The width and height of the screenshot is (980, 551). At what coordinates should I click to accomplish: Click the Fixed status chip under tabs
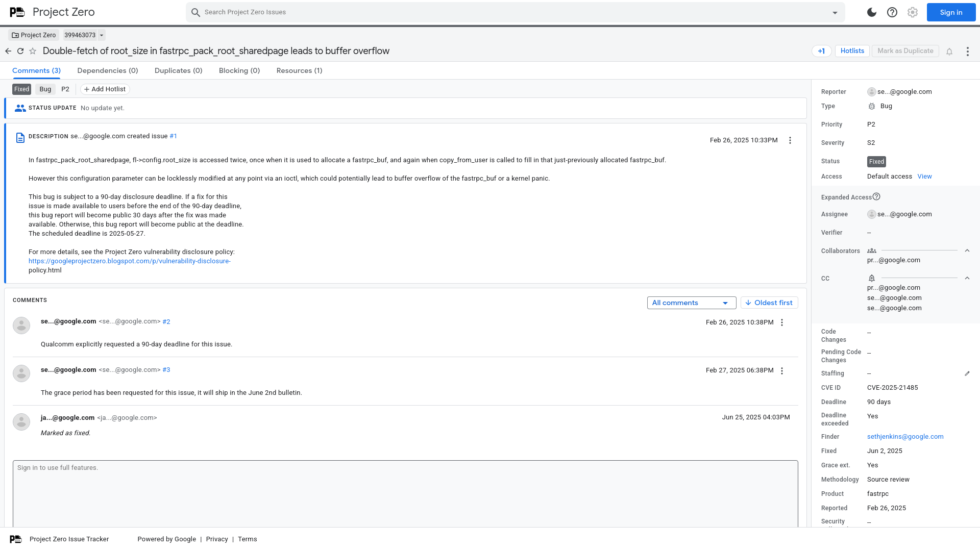point(21,89)
